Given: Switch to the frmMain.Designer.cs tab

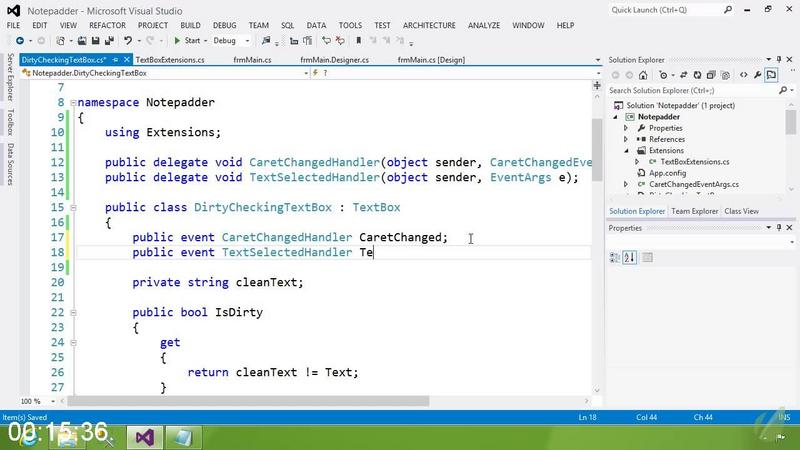Looking at the screenshot, I should tap(334, 60).
